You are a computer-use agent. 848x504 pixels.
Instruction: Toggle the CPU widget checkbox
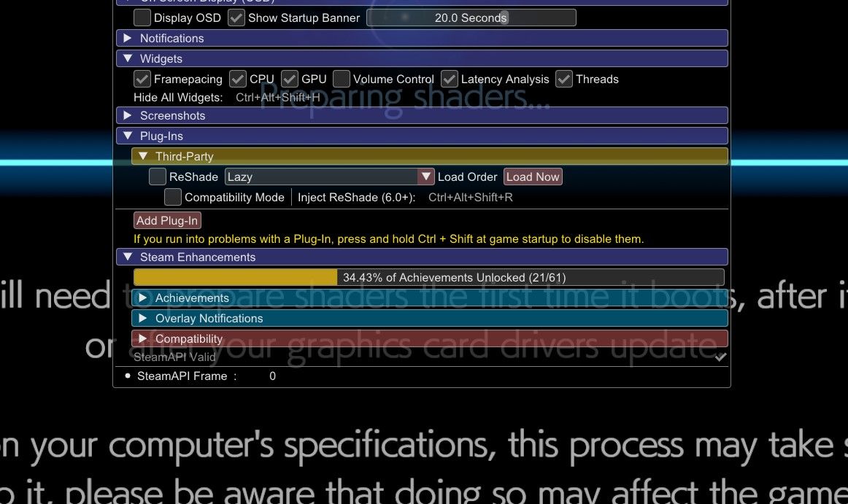point(238,79)
